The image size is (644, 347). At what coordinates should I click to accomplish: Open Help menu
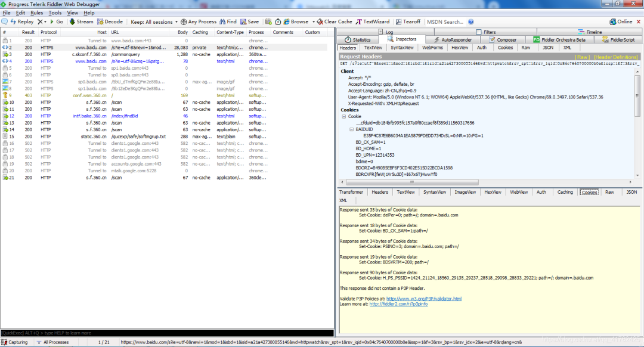click(89, 13)
